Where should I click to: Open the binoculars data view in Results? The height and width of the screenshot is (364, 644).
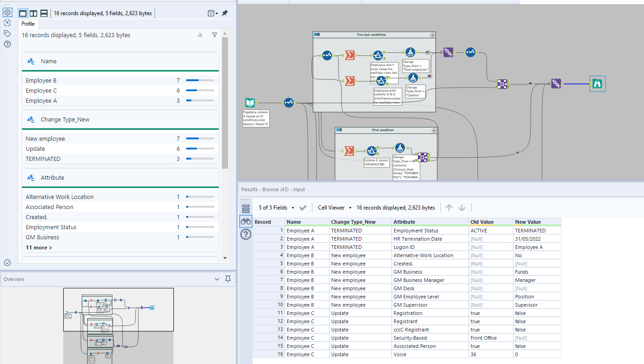246,221
